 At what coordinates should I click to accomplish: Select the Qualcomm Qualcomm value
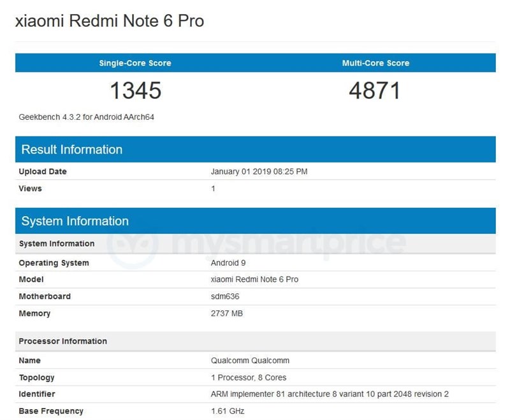(250, 361)
